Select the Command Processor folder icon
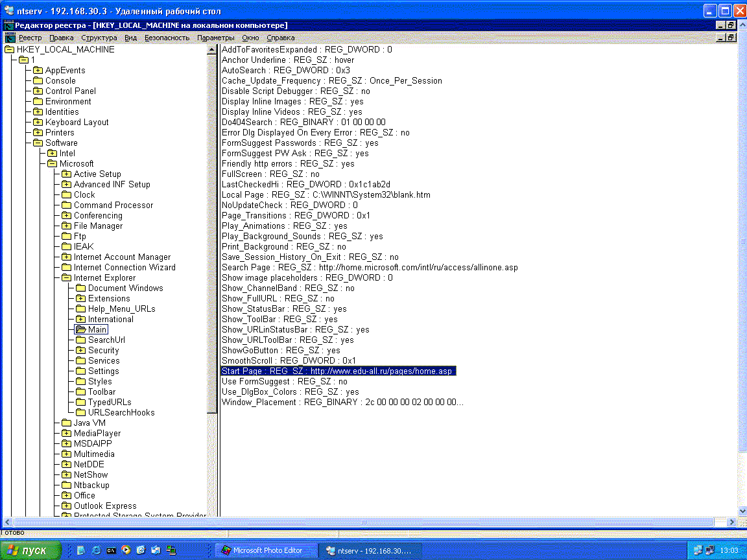The height and width of the screenshot is (560, 747). 66,205
